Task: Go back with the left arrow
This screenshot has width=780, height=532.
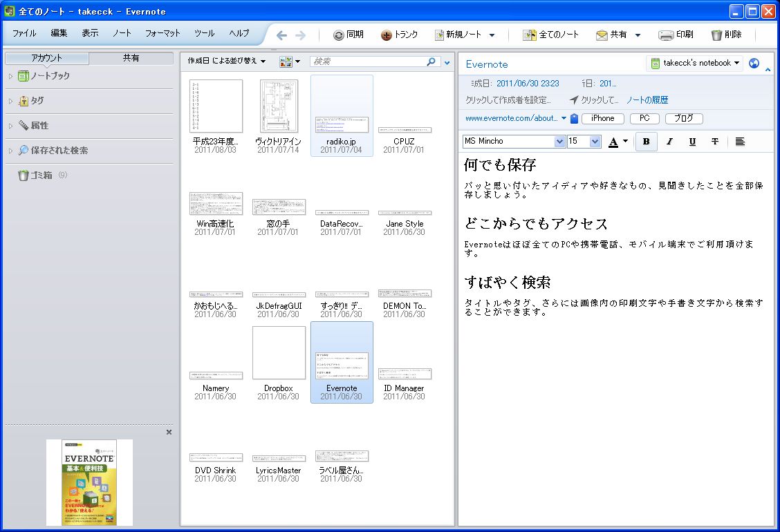Action: click(281, 35)
